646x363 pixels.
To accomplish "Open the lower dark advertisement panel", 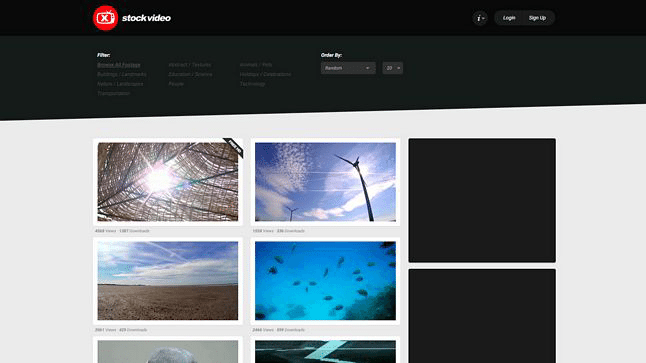I will click(x=482, y=316).
